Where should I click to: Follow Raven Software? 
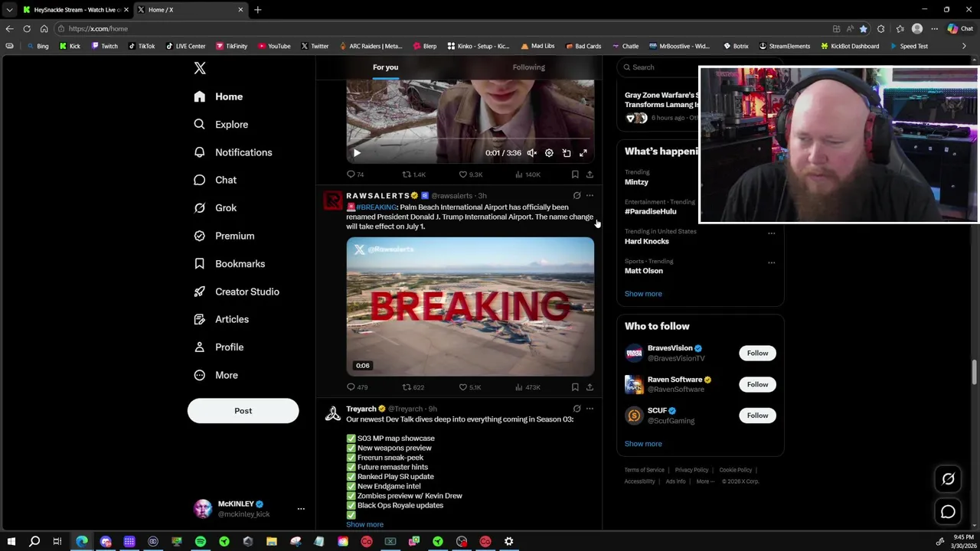[757, 384]
